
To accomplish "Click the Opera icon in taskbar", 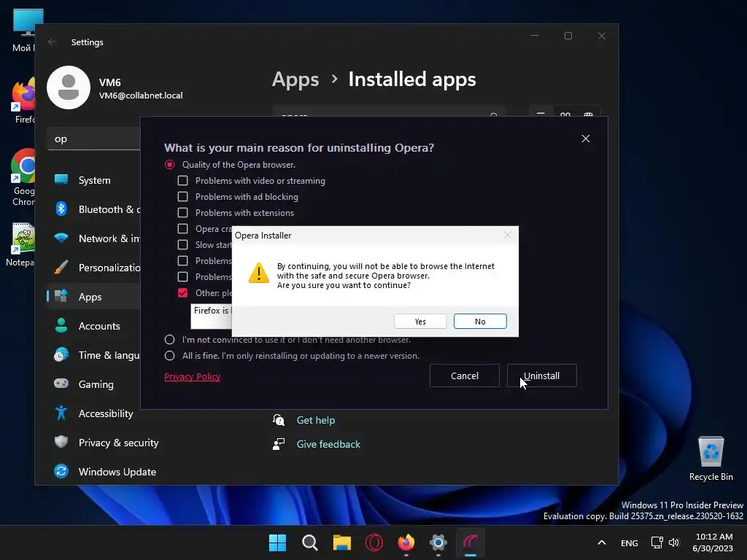I will point(374,542).
